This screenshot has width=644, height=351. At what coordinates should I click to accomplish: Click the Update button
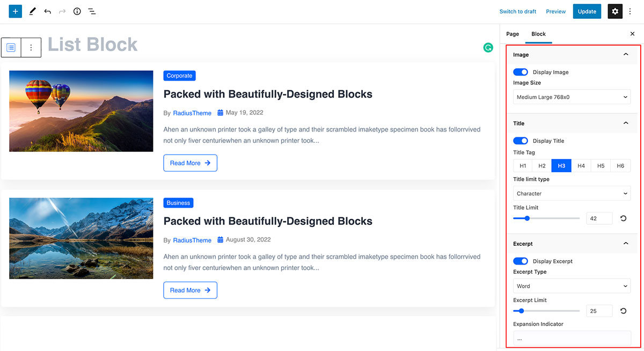click(587, 11)
